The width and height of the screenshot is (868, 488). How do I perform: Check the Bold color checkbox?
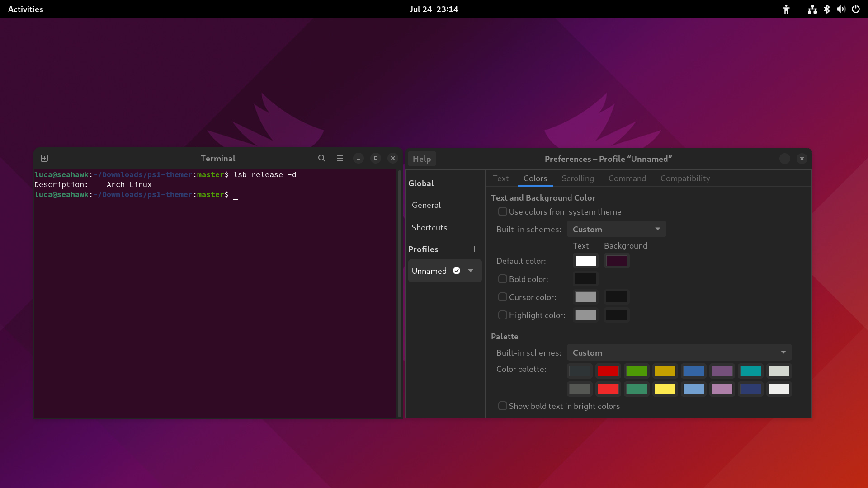[502, 279]
